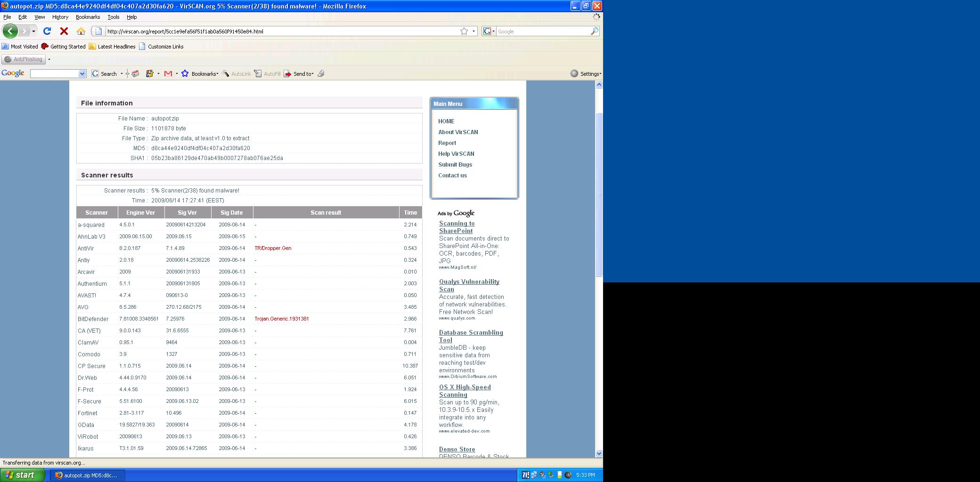This screenshot has width=980, height=482.
Task: Click the memory meter tray icon
Action: click(559, 475)
